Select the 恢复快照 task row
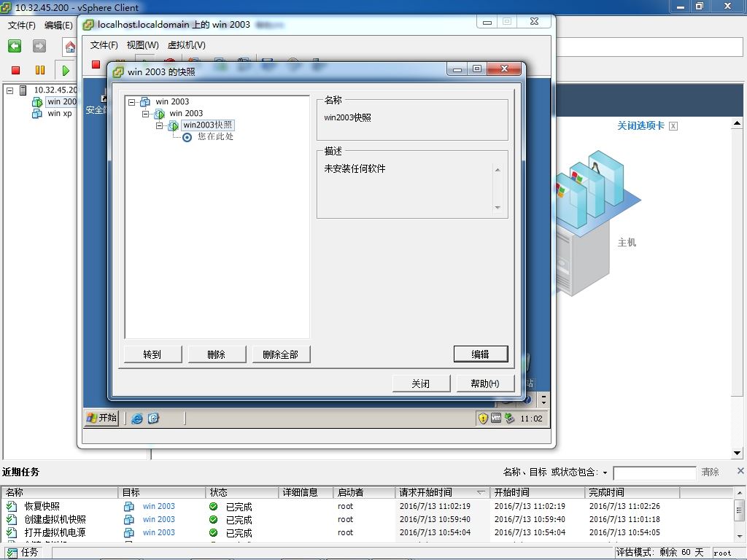 [x=367, y=506]
